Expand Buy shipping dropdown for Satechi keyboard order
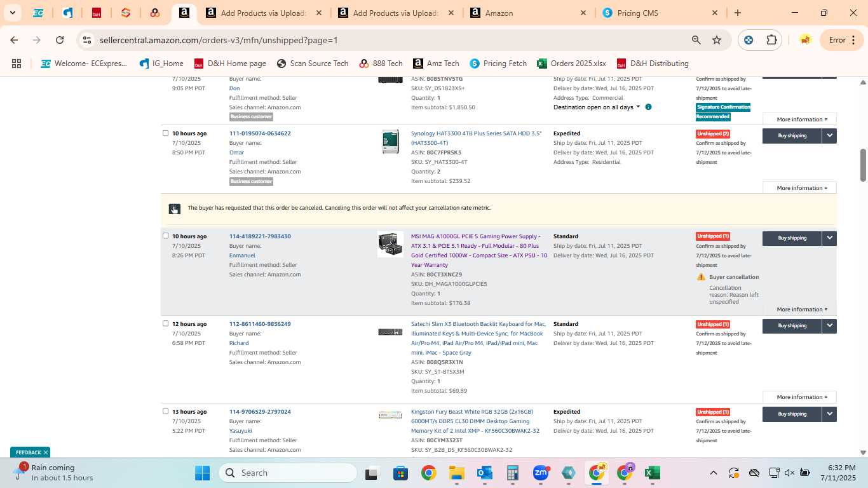 [829, 325]
